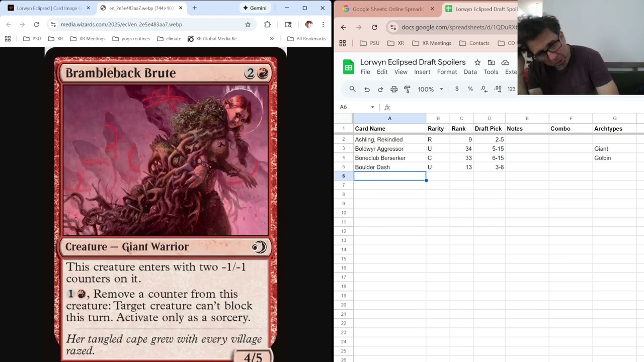Open the XR Meetings bookmark in the right browser
The height and width of the screenshot is (362, 644).
pyautogui.click(x=432, y=43)
